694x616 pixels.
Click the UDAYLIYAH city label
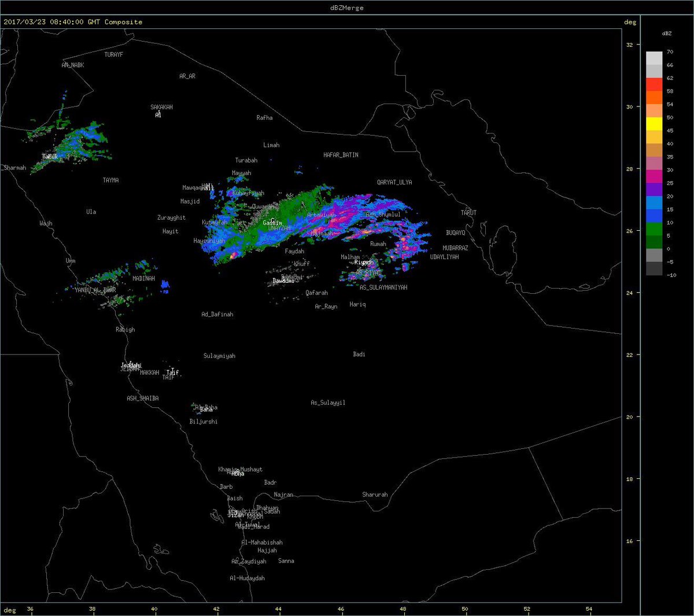click(445, 257)
